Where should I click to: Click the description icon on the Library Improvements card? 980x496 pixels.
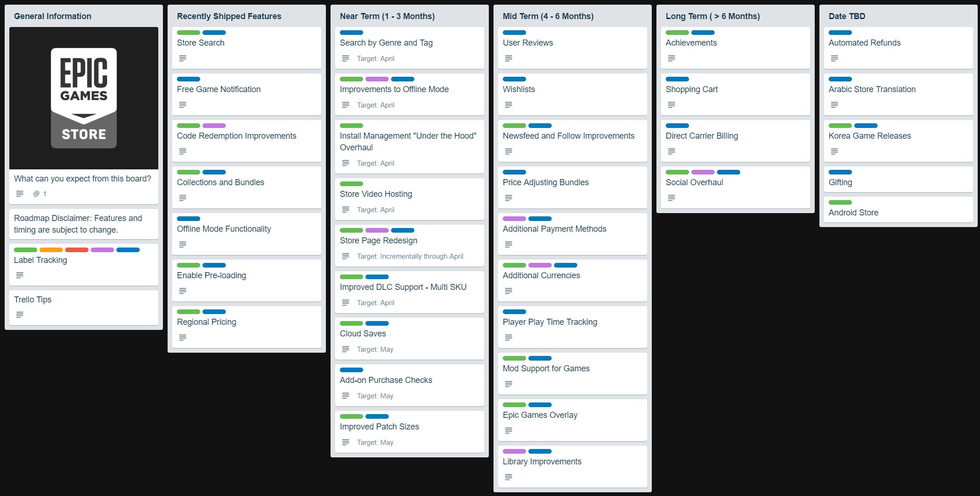508,477
